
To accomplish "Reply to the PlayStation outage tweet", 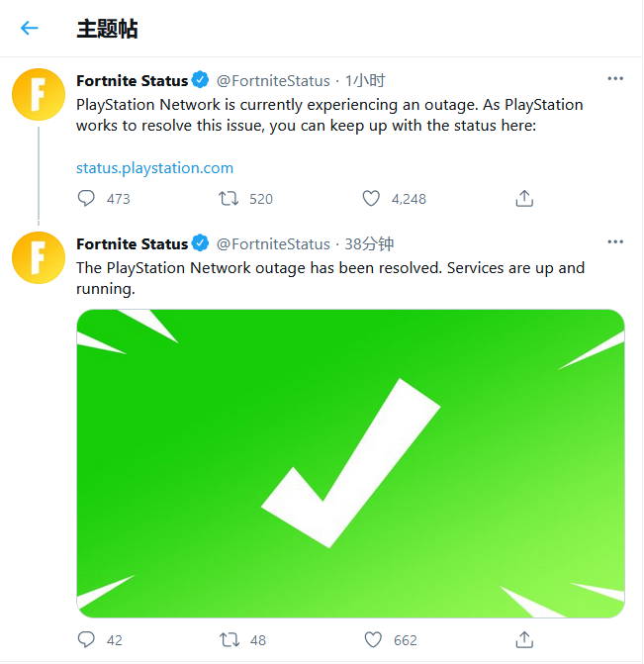I will click(86, 199).
